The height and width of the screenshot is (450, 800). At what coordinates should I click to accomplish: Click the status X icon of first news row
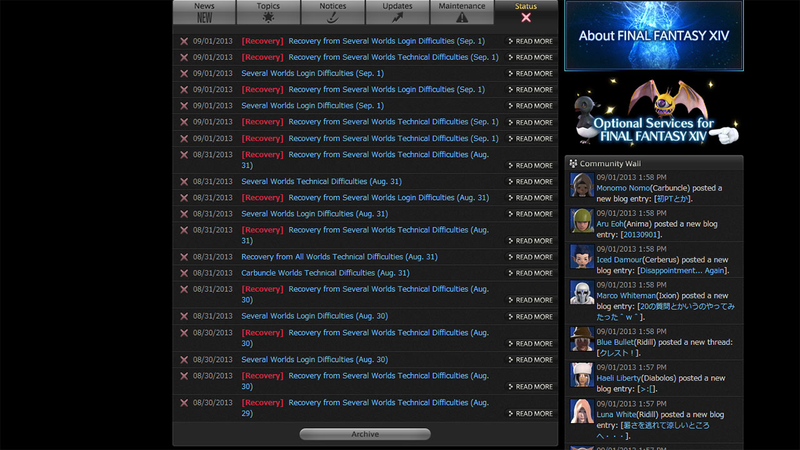point(184,41)
